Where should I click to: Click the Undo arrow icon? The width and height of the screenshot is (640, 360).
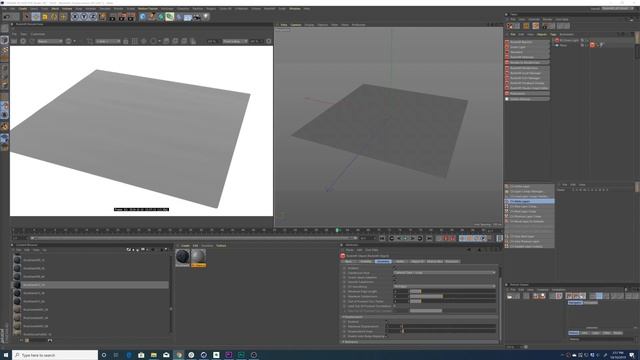click(x=6, y=17)
